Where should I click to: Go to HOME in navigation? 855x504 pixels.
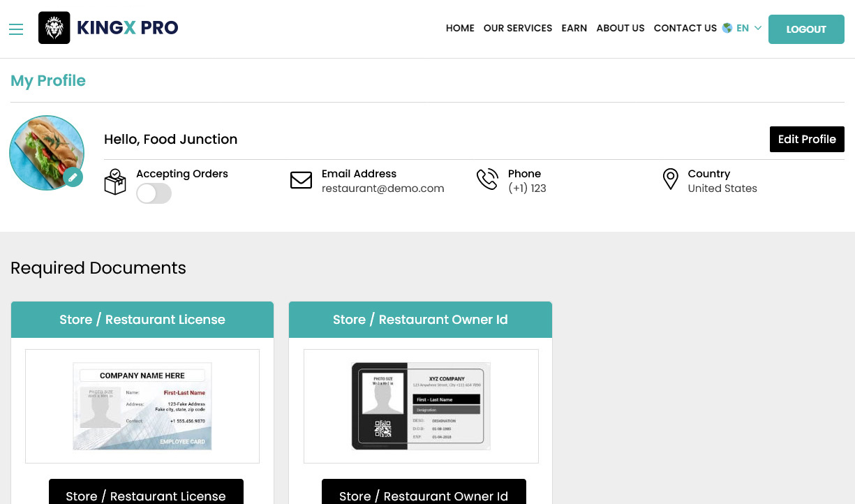tap(460, 28)
